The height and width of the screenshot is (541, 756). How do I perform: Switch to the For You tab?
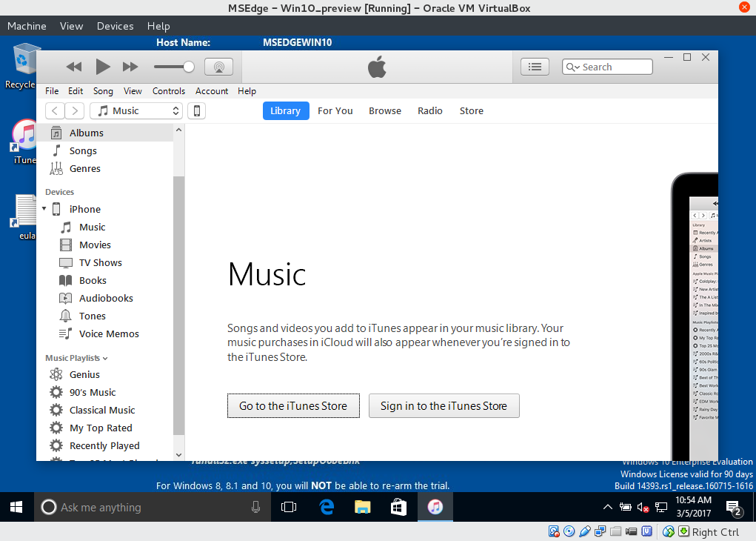pos(335,111)
